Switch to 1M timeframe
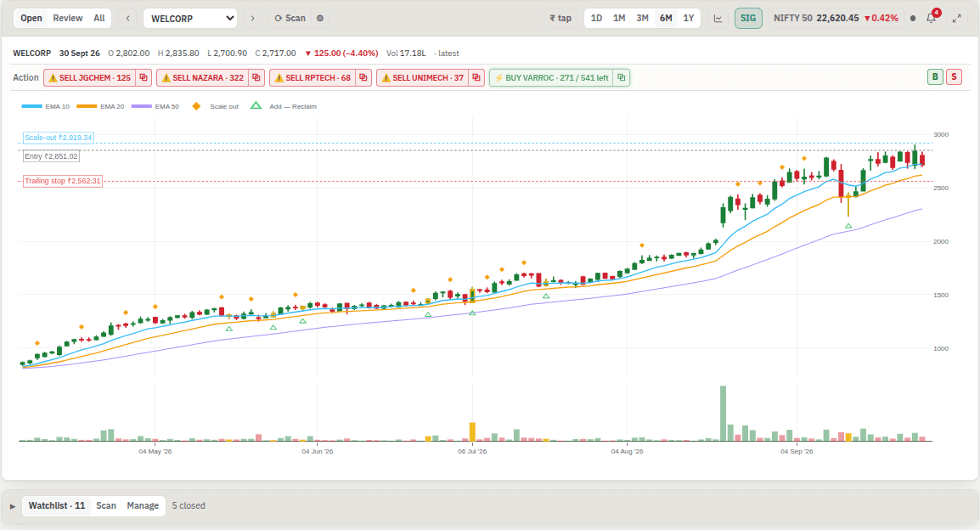The width and height of the screenshot is (980, 530). 619,18
